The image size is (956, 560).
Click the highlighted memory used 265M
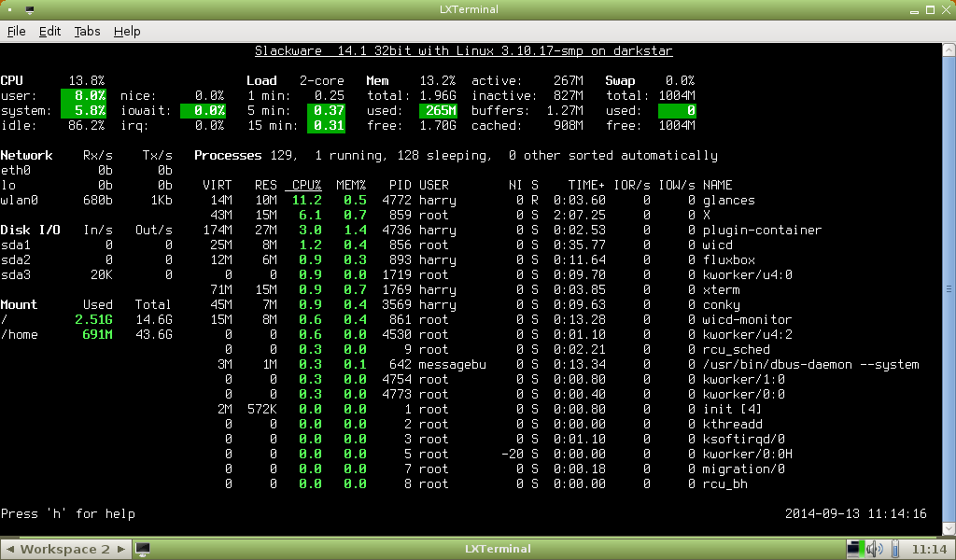(x=439, y=111)
